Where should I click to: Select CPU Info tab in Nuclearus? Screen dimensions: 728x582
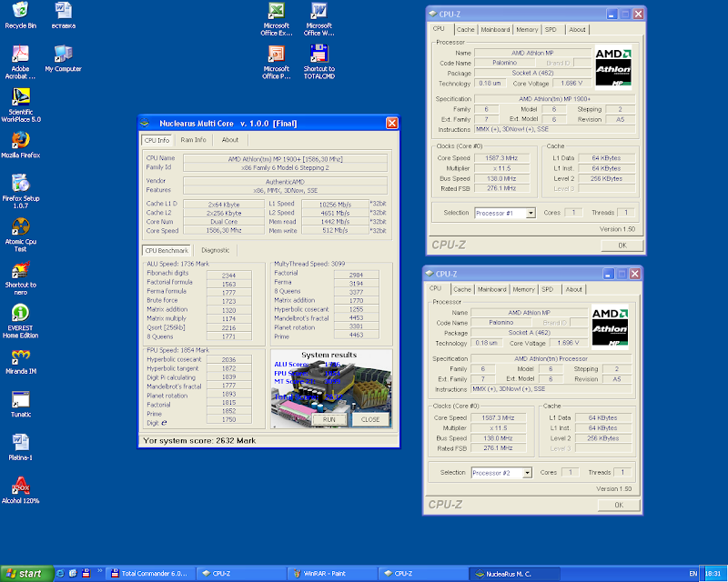[x=157, y=140]
